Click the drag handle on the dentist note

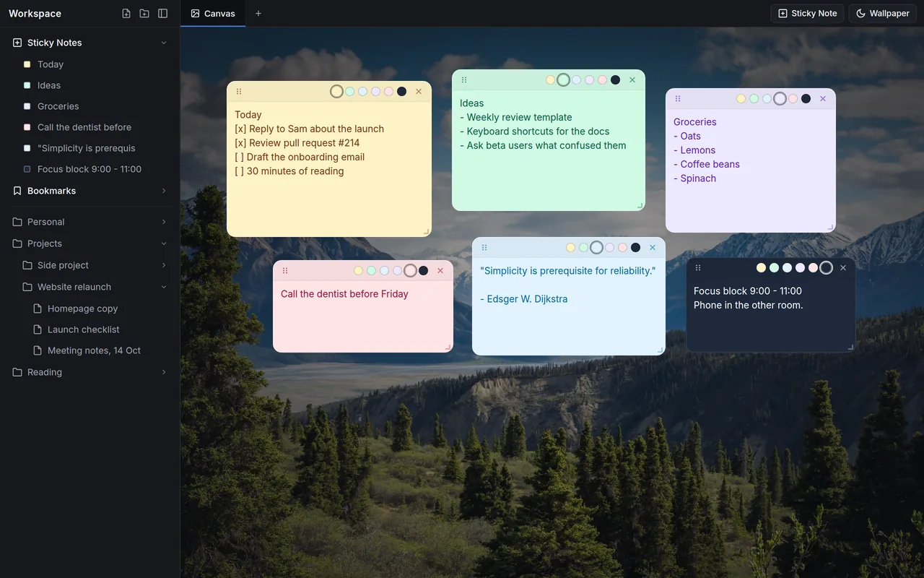[285, 271]
